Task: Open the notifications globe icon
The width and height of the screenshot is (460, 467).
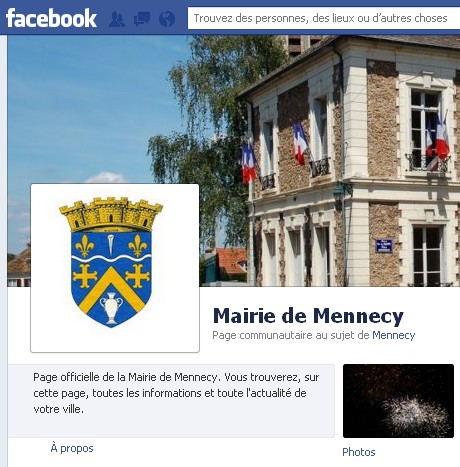Action: tap(167, 19)
